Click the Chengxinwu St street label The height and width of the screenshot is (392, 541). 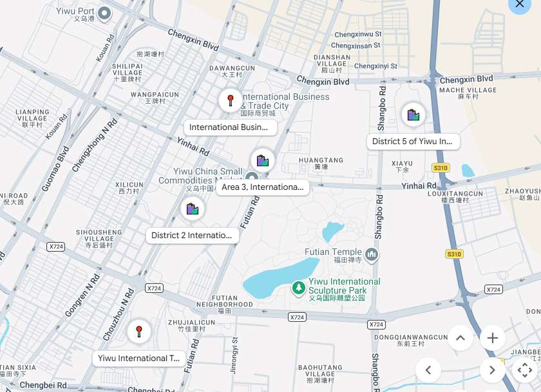point(358,35)
